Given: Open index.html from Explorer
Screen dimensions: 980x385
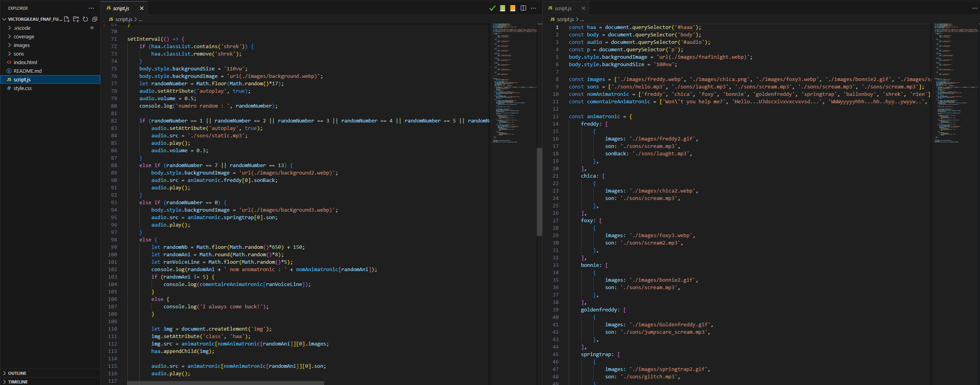Looking at the screenshot, I should [50, 62].
